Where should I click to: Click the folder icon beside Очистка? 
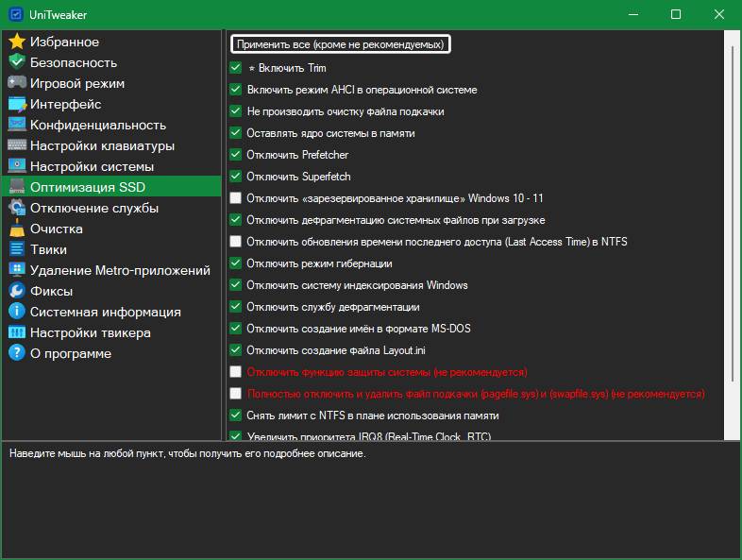[x=16, y=229]
